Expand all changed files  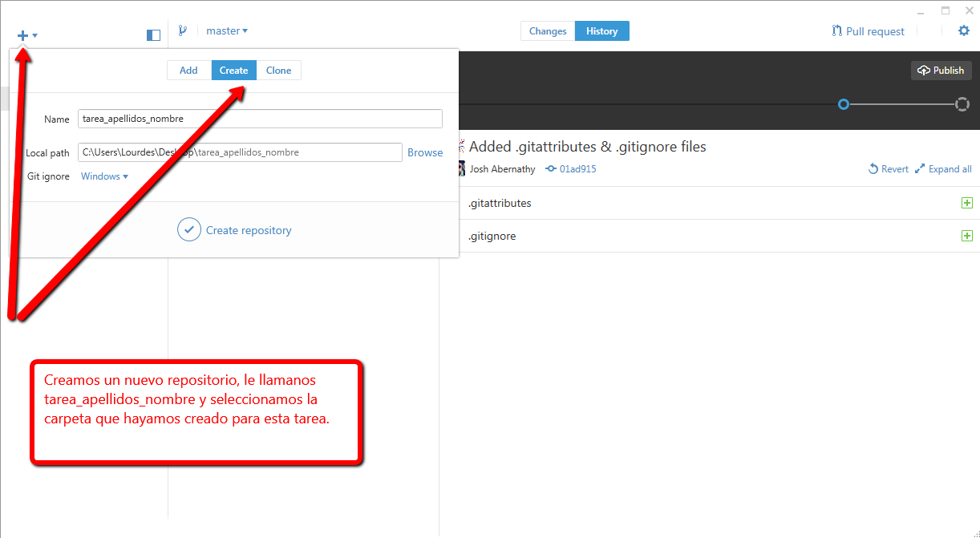(943, 169)
